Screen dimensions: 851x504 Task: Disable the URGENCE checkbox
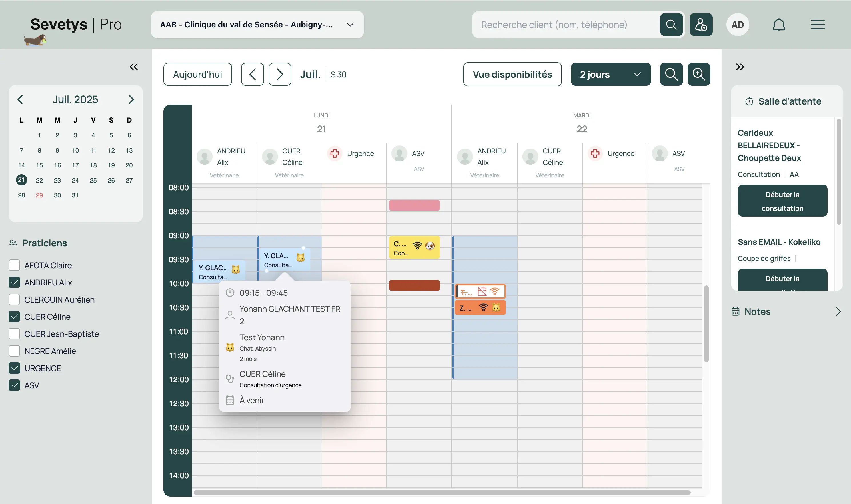14,368
